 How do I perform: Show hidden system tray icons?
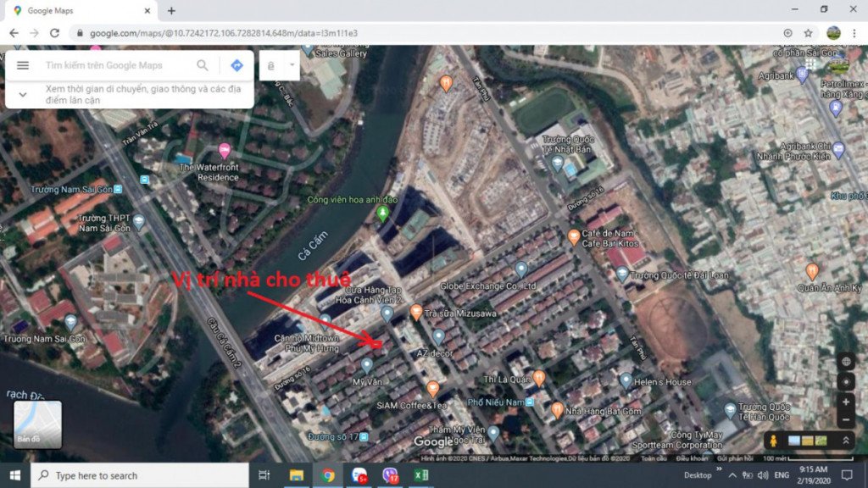732,475
